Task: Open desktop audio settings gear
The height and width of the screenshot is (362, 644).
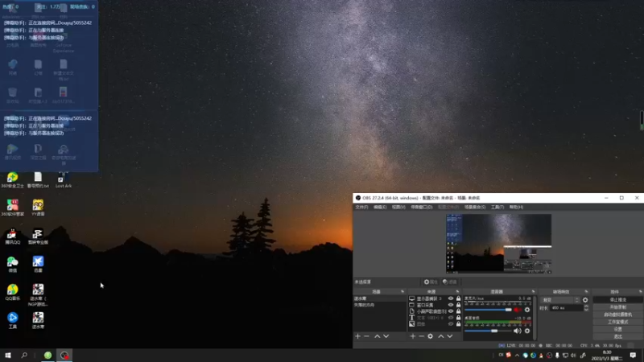Action: (527, 331)
